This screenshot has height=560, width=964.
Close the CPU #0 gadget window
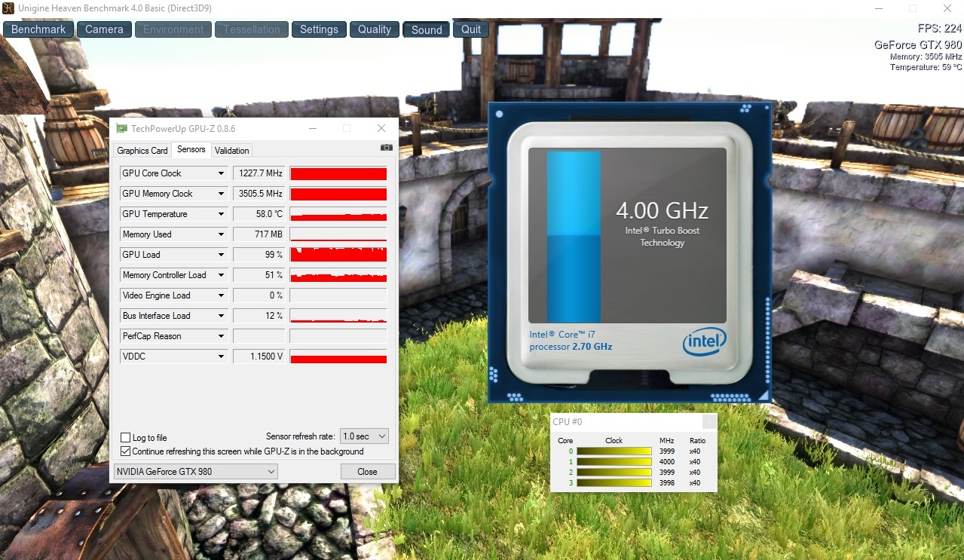[x=709, y=422]
